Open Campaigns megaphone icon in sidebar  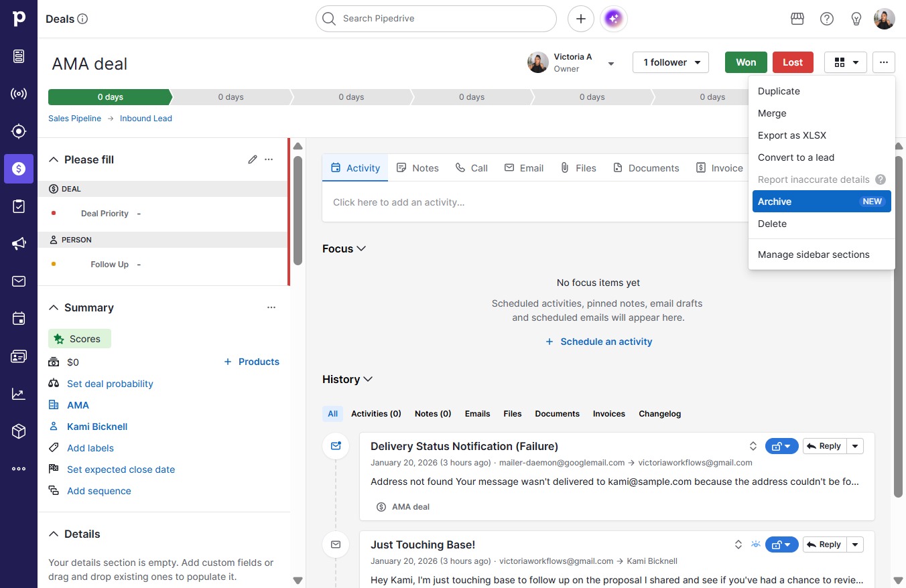pos(19,244)
